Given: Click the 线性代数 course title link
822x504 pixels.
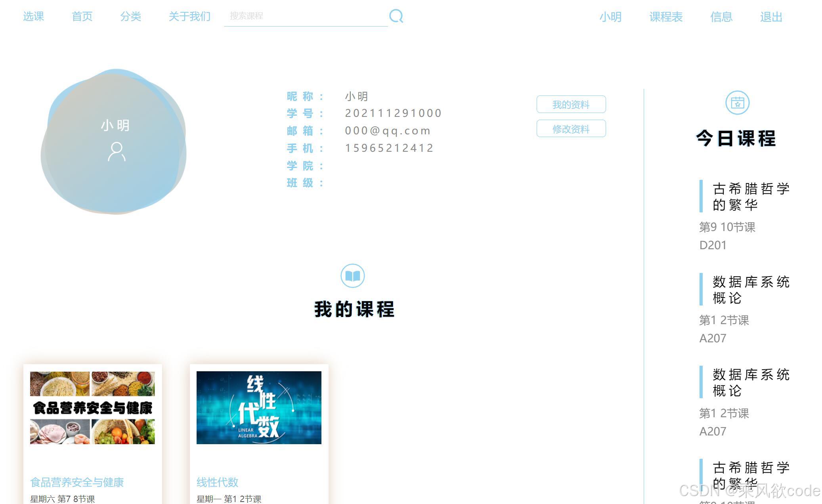Looking at the screenshot, I should coord(217,482).
